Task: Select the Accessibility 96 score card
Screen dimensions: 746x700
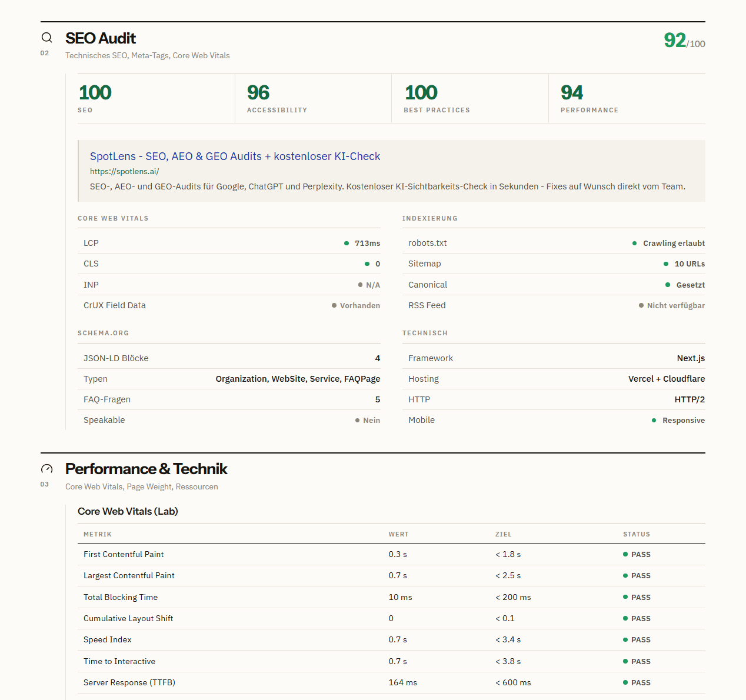Action: [x=313, y=98]
